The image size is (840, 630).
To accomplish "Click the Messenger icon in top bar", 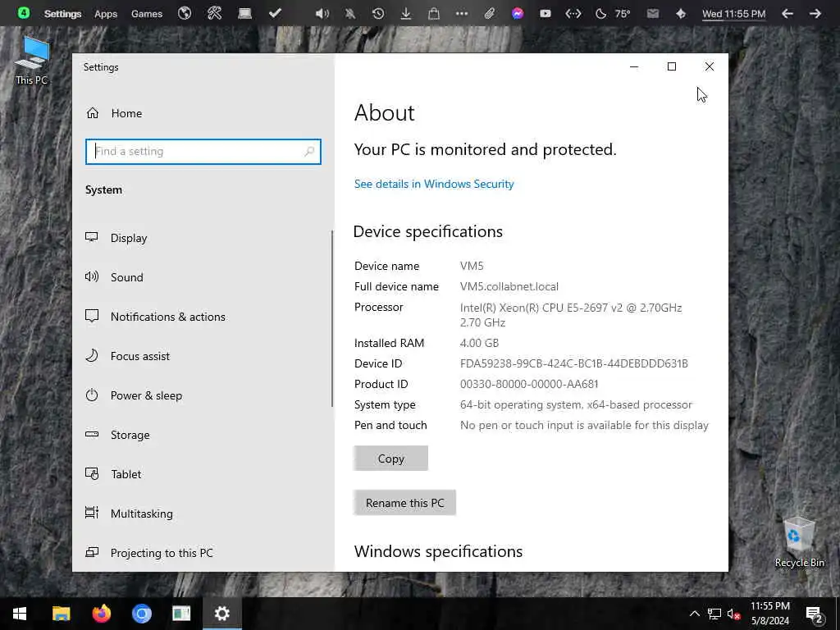I will 518,13.
